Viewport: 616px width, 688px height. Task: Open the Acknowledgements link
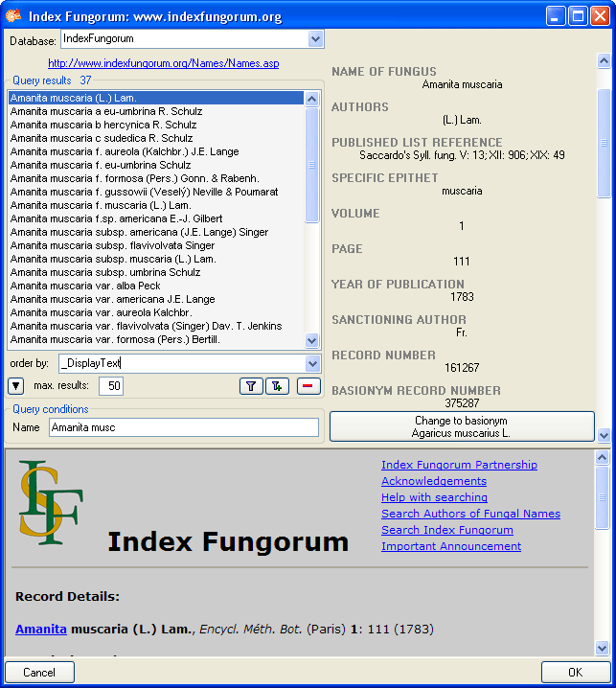tap(434, 481)
